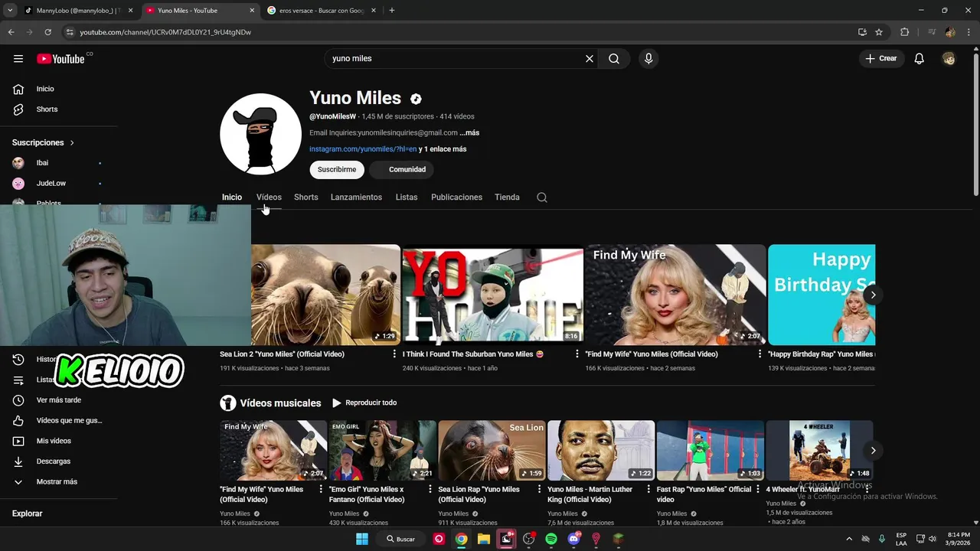Open YouTube account avatar menu

(x=949, y=59)
